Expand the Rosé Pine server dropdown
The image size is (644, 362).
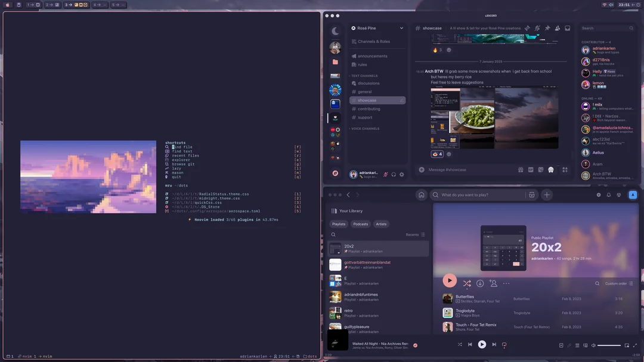tap(401, 28)
